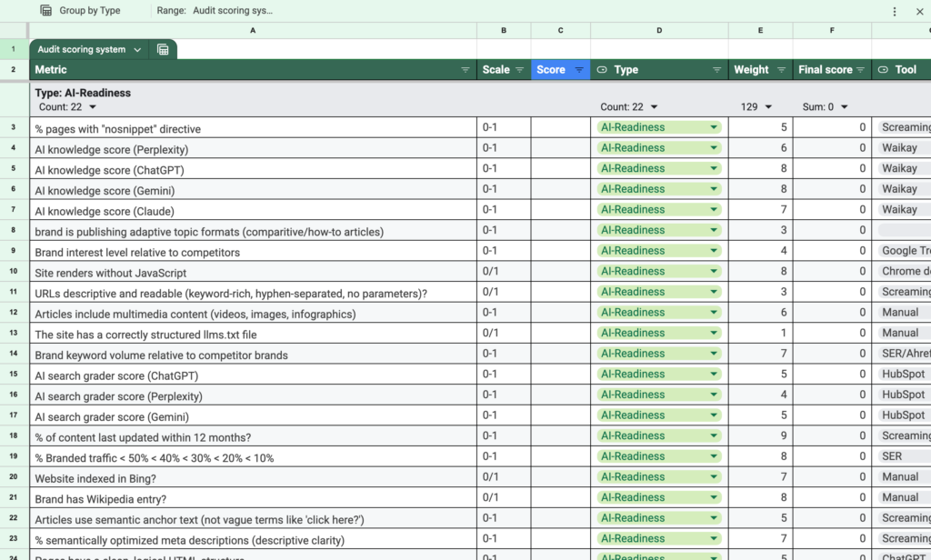The image size is (931, 560).
Task: Open the Sum: 0 aggregation dropdown
Action: point(845,107)
